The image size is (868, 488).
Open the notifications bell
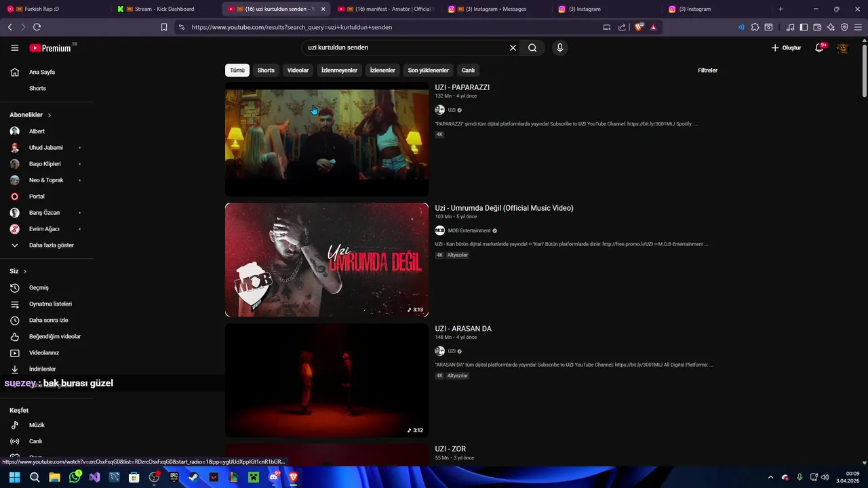pyautogui.click(x=820, y=48)
